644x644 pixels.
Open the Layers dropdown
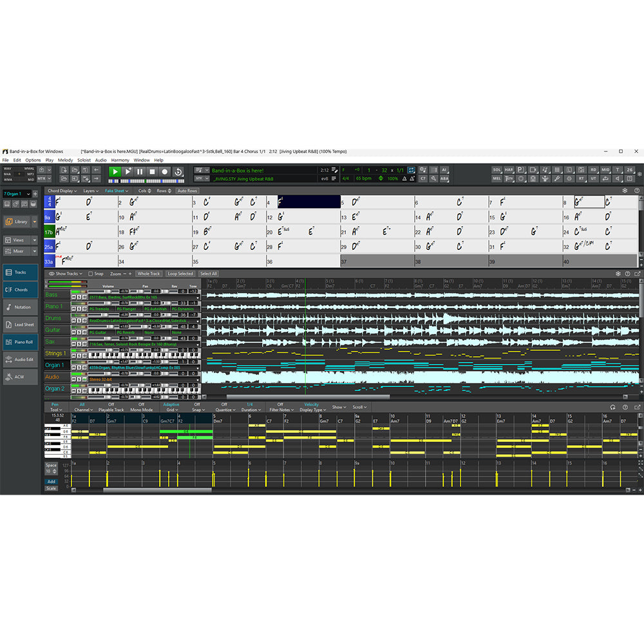90,191
